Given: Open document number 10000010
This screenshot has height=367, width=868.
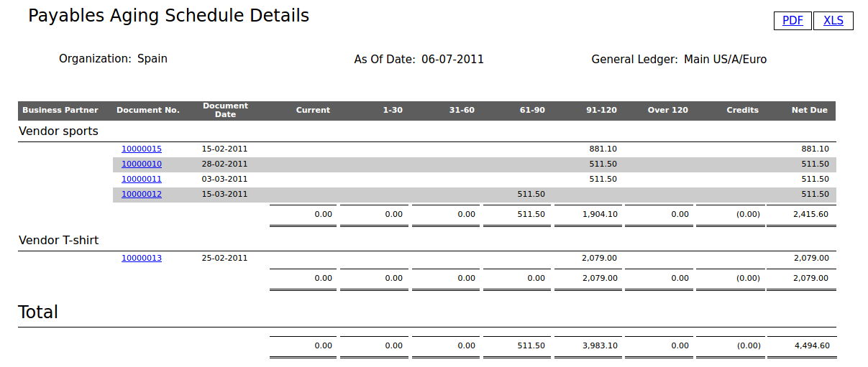Looking at the screenshot, I should pos(142,164).
